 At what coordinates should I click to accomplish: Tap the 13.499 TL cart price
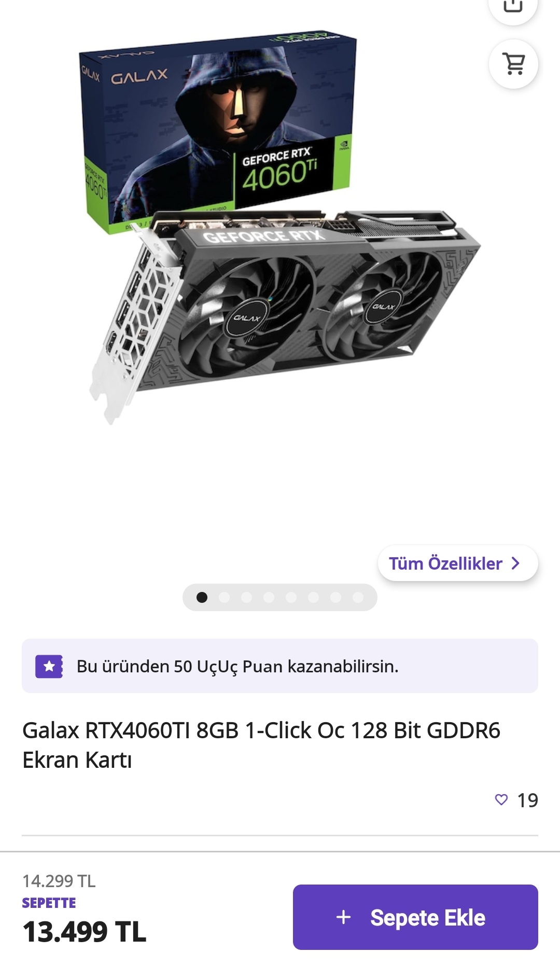85,932
